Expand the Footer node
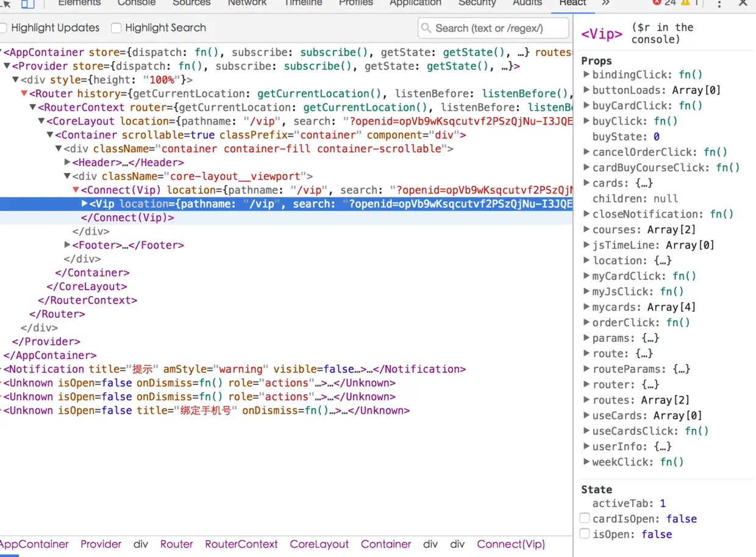The image size is (756, 557). 68,245
